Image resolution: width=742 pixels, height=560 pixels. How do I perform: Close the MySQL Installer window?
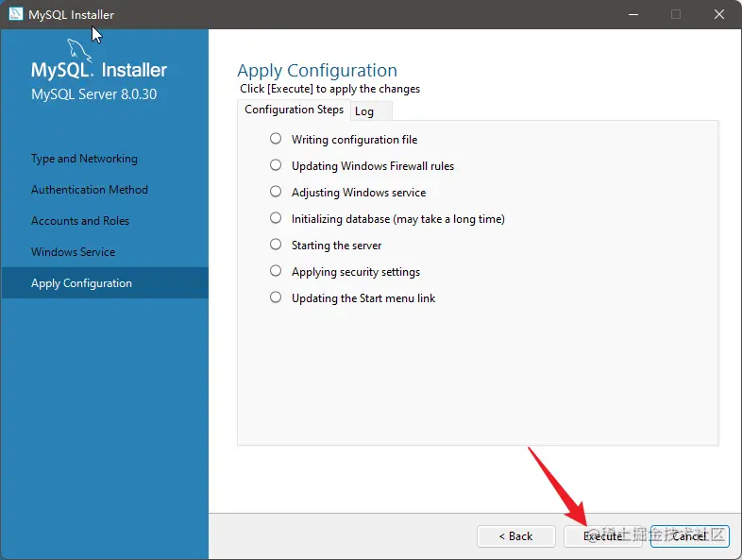coord(718,15)
